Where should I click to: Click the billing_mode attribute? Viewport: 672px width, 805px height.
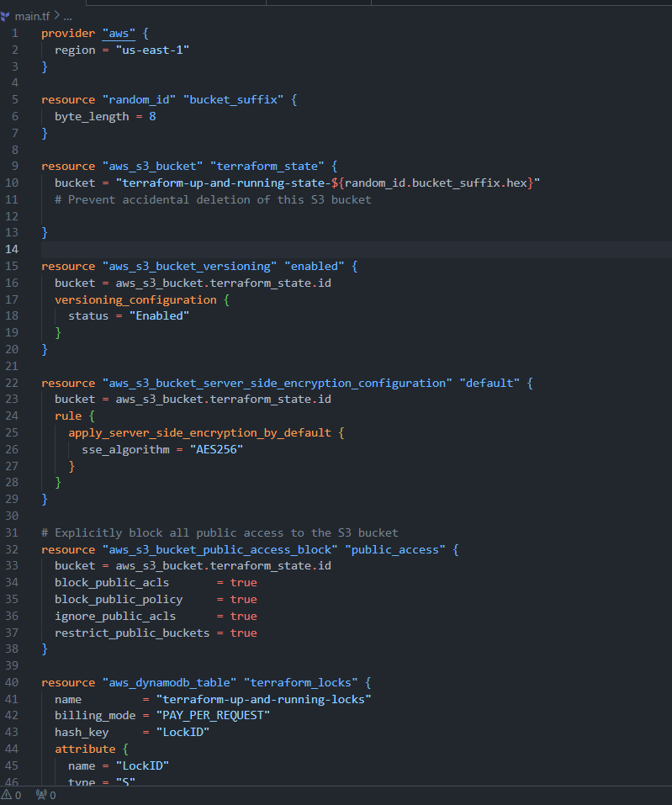point(95,716)
